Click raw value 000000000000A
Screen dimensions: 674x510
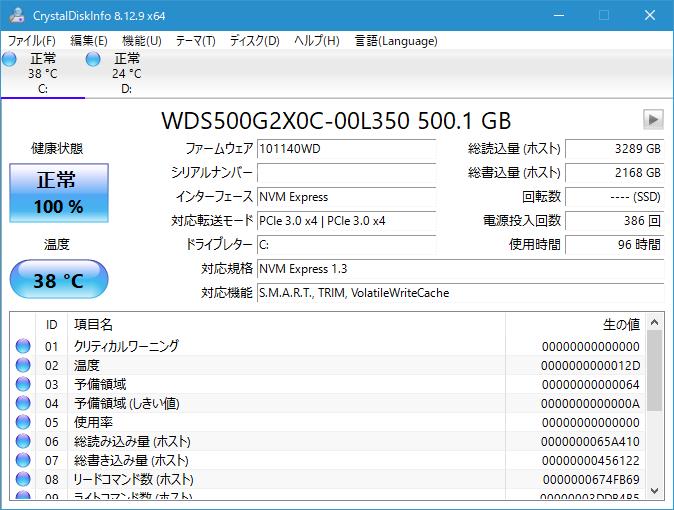click(x=590, y=404)
